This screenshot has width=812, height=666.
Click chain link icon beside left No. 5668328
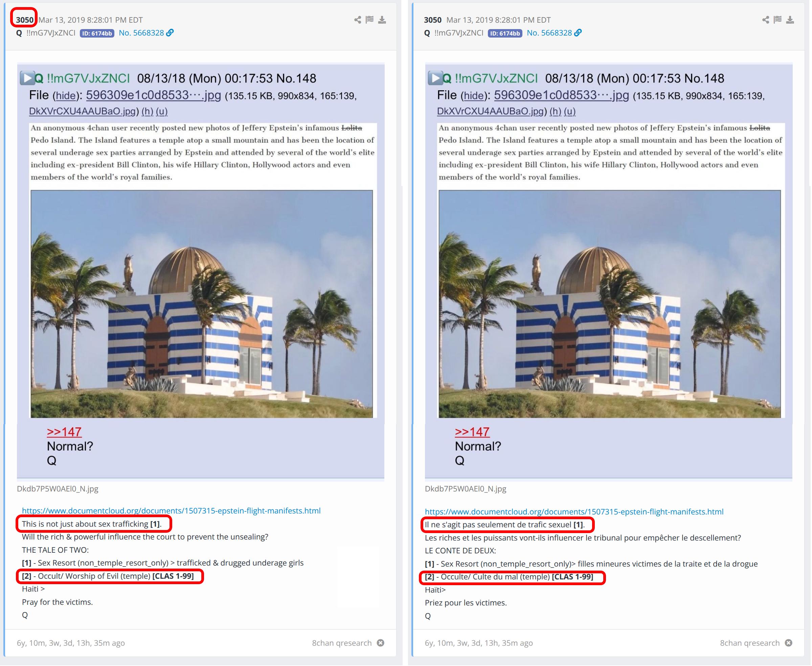[x=170, y=33]
